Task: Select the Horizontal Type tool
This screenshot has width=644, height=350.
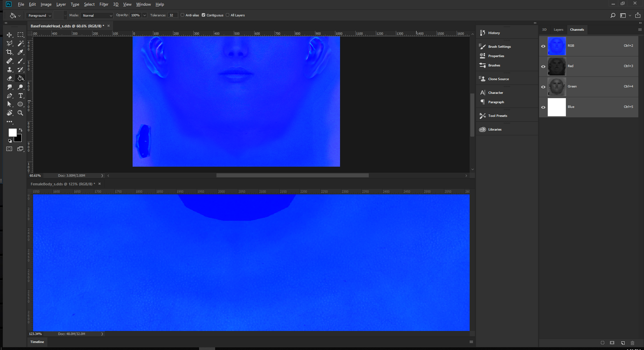Action: [20, 96]
